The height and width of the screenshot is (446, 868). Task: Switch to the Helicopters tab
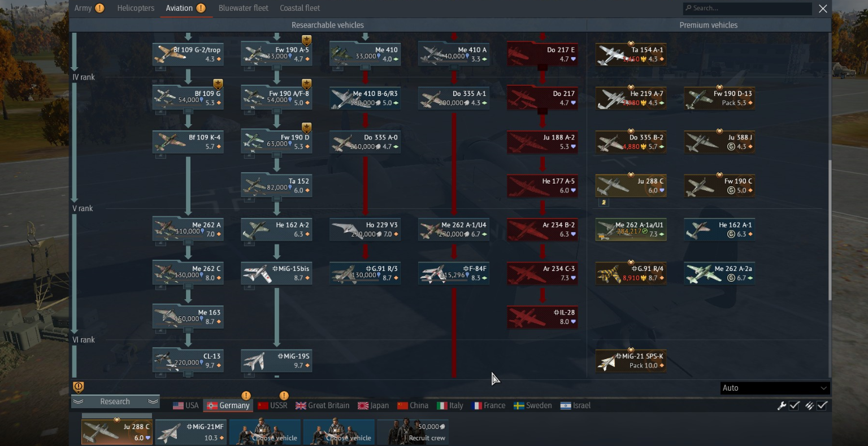136,8
